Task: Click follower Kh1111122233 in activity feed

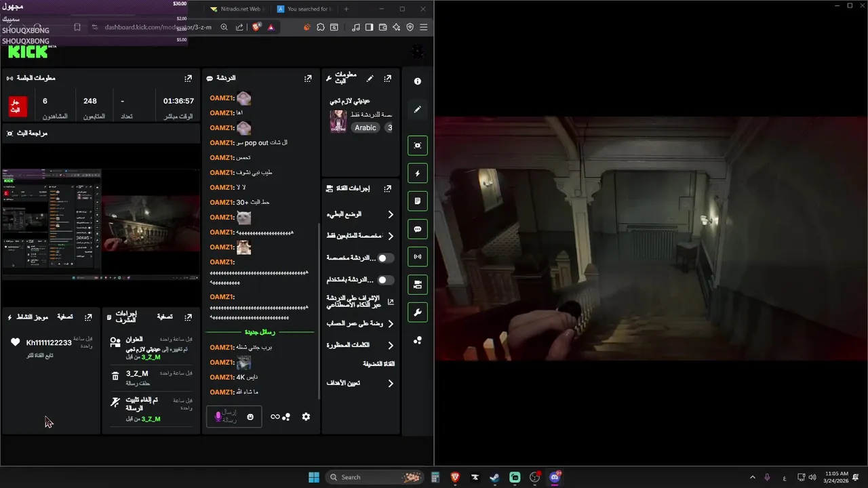Action: click(49, 342)
